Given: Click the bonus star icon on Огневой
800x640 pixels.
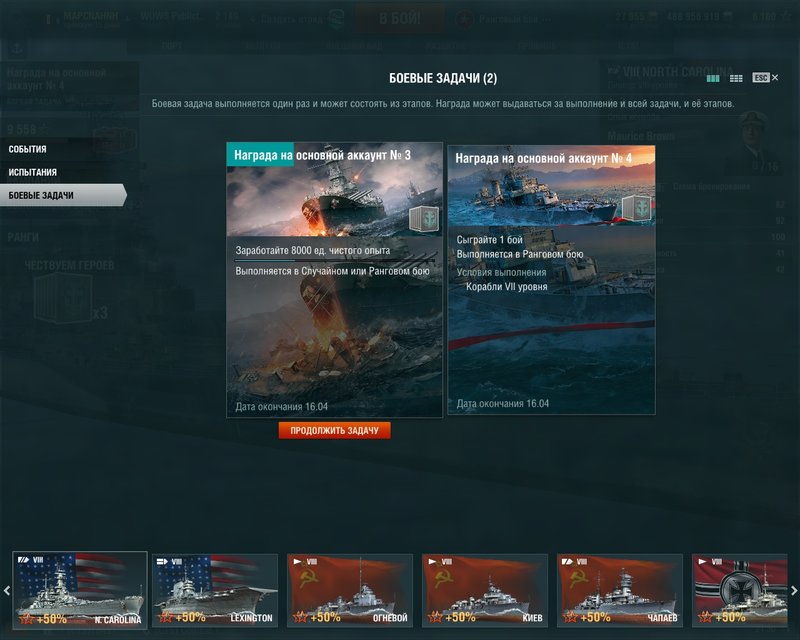Looking at the screenshot, I should pyautogui.click(x=301, y=618).
